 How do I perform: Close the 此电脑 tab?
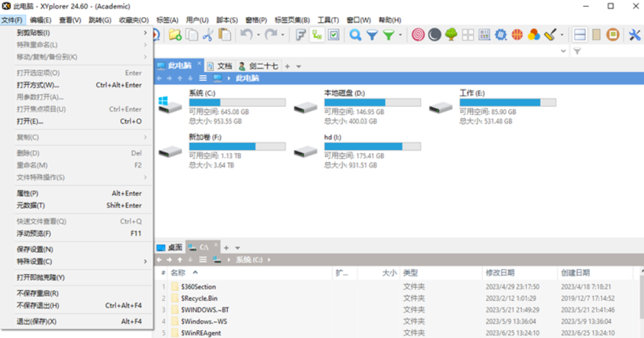(199, 63)
